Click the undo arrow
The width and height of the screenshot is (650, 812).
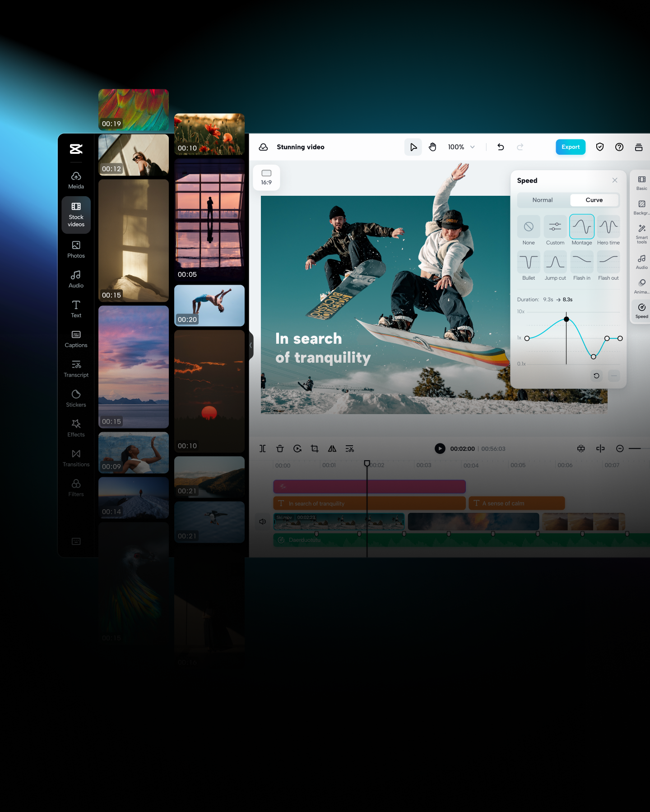click(x=501, y=147)
